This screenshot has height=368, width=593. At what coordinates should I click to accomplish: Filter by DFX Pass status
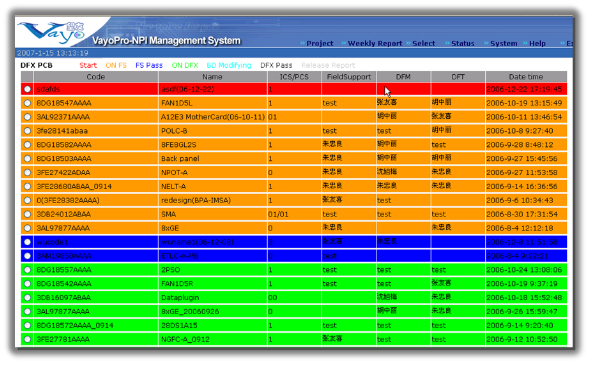coord(276,65)
